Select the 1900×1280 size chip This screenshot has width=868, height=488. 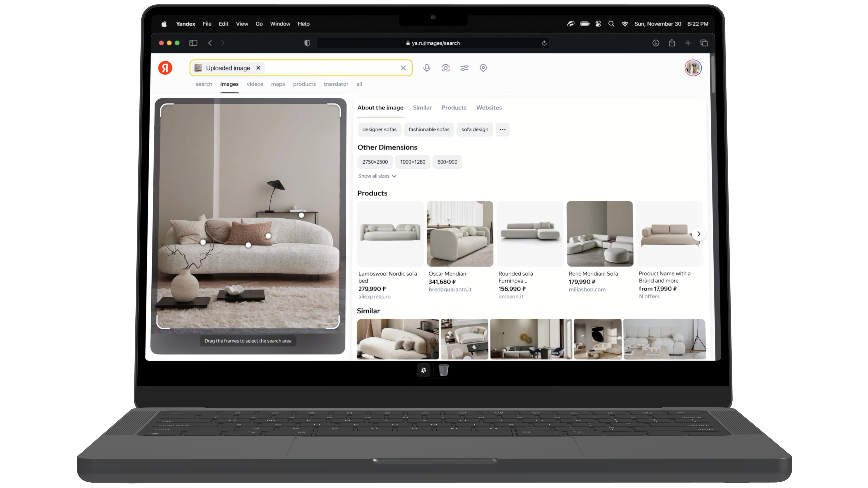[x=413, y=162]
